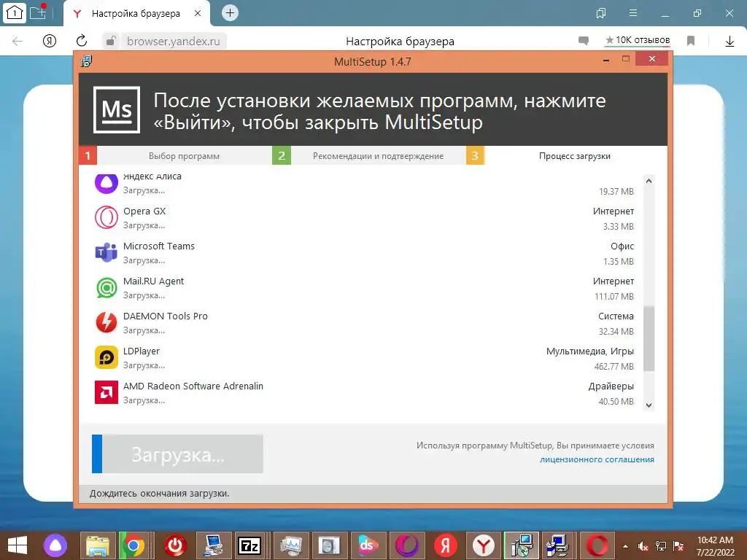Image resolution: width=747 pixels, height=560 pixels.
Task: Click the Загрузка... button
Action: (177, 454)
